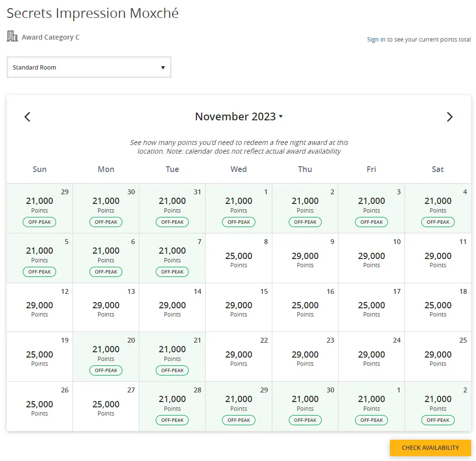Go to previous month using left arrow
This screenshot has height=461, width=476.
pyautogui.click(x=28, y=117)
